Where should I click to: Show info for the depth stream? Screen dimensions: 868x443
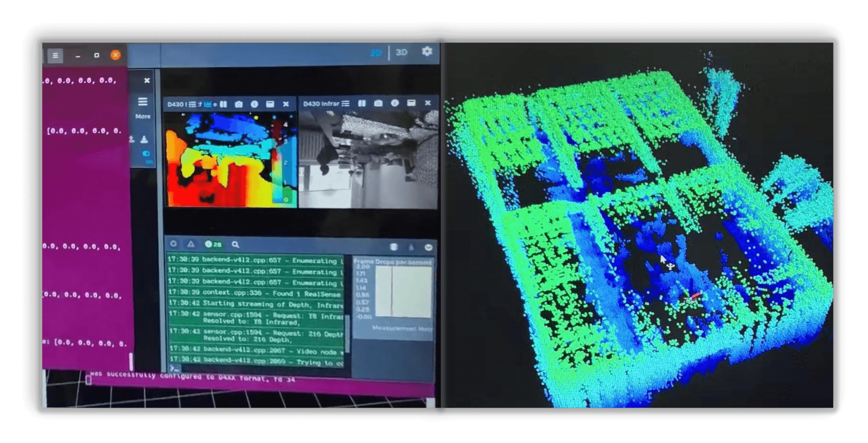coord(254,104)
